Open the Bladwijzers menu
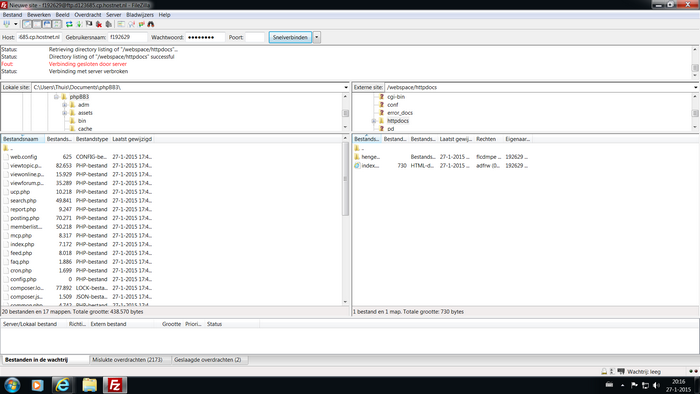 click(x=140, y=15)
